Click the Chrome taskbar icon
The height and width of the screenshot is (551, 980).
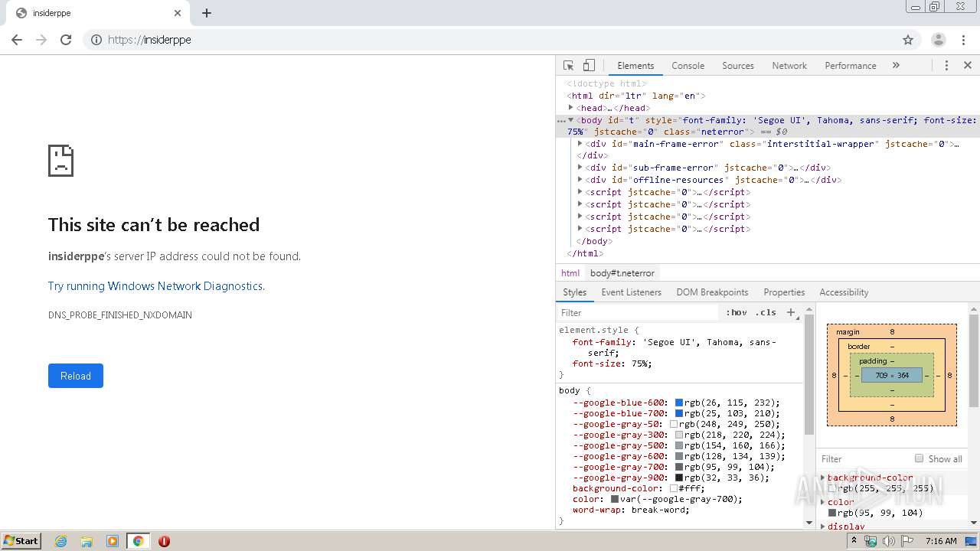click(x=138, y=541)
